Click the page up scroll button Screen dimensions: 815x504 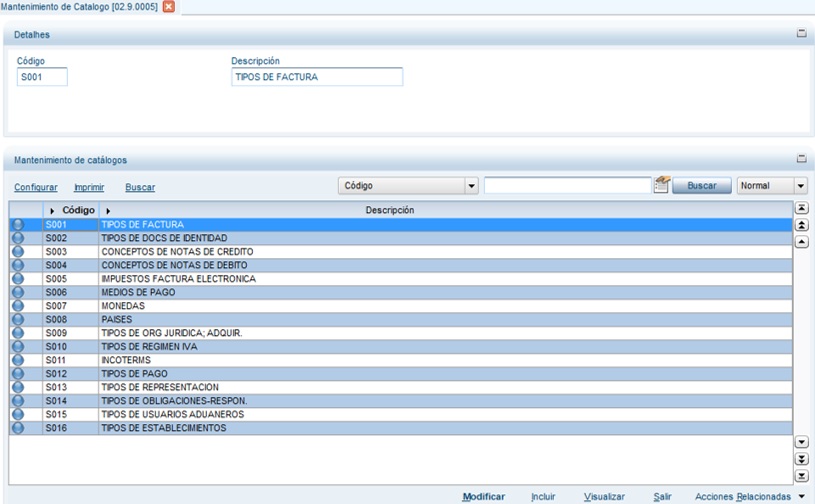(x=801, y=225)
